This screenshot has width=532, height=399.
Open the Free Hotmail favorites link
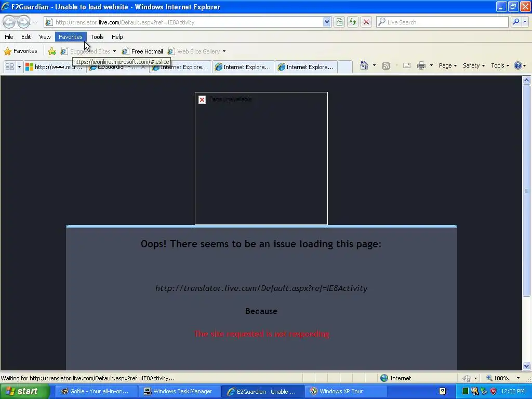(142, 51)
